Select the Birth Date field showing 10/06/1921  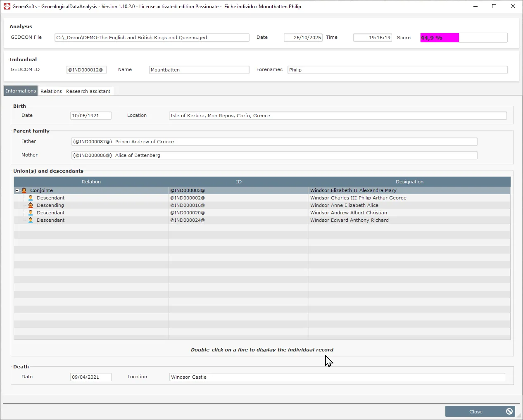pyautogui.click(x=91, y=116)
